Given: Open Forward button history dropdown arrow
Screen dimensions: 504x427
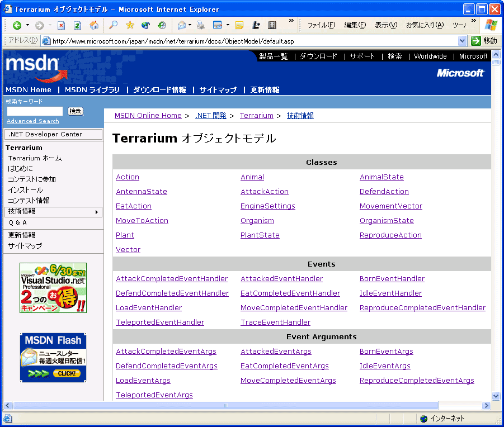Looking at the screenshot, I should 50,25.
